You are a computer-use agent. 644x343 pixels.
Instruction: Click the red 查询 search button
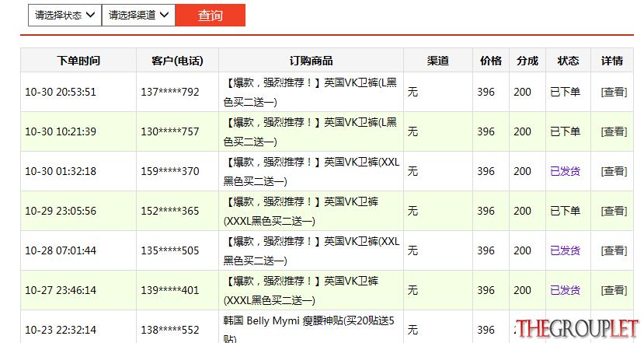point(211,16)
